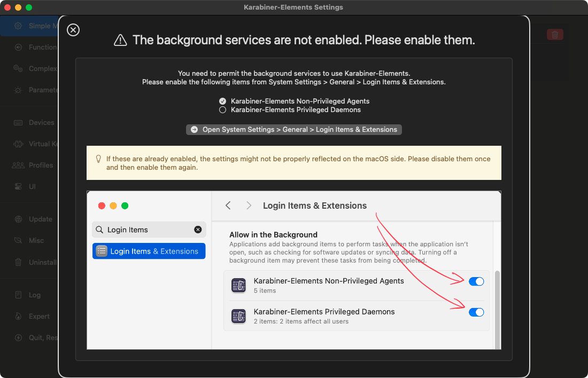Open UI settings via its switch icon
The width and height of the screenshot is (588, 378).
click(18, 186)
